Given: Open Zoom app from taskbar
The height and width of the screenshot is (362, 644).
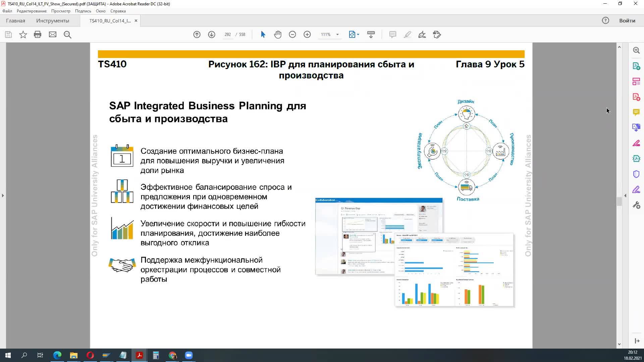Looking at the screenshot, I should (189, 355).
